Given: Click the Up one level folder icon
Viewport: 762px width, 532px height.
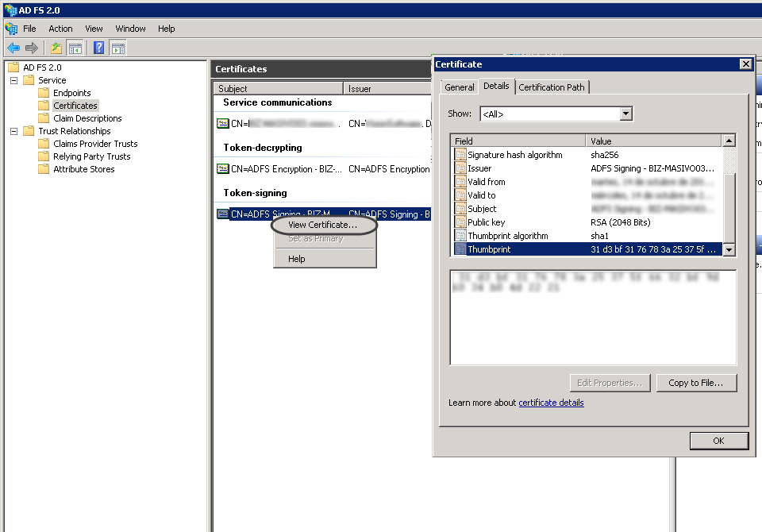Looking at the screenshot, I should tap(56, 48).
